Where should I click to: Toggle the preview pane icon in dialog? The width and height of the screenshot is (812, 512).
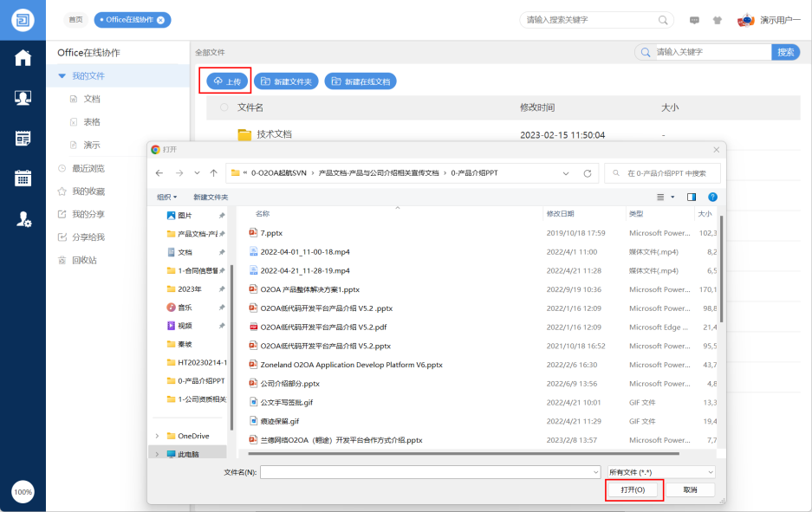692,198
